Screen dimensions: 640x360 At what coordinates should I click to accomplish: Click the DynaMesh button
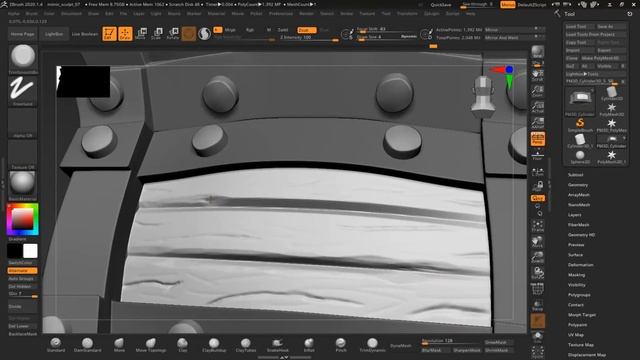click(x=401, y=346)
